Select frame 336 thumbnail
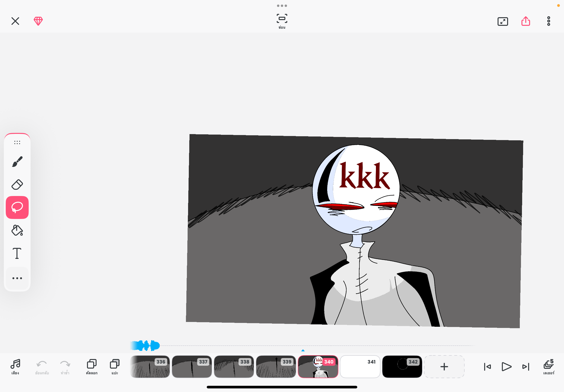 pos(150,367)
